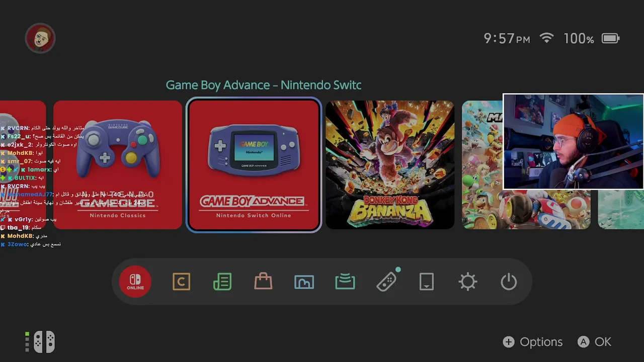
Task: Select the Donkey Kong Bananza game tile
Action: point(390,165)
